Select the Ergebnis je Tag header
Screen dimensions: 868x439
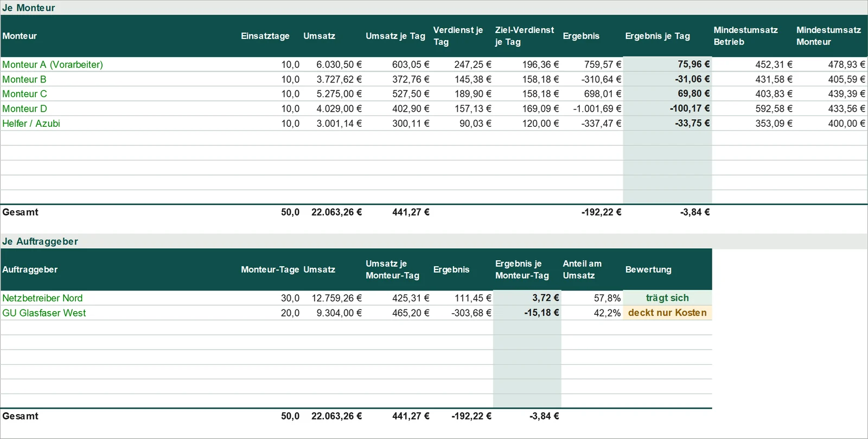point(658,36)
